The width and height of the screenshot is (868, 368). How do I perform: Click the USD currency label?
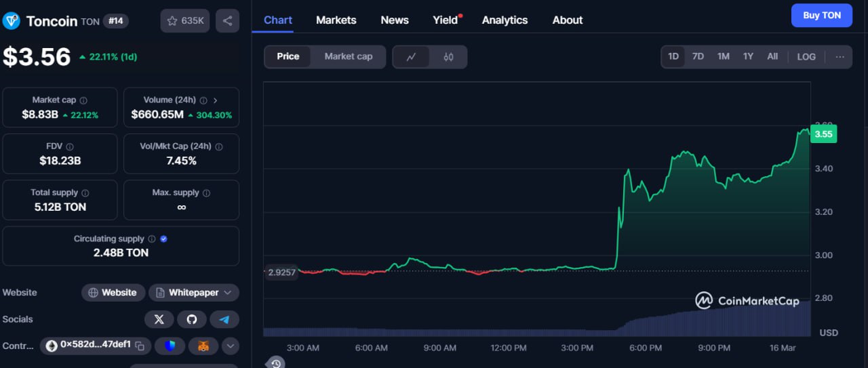tap(829, 333)
